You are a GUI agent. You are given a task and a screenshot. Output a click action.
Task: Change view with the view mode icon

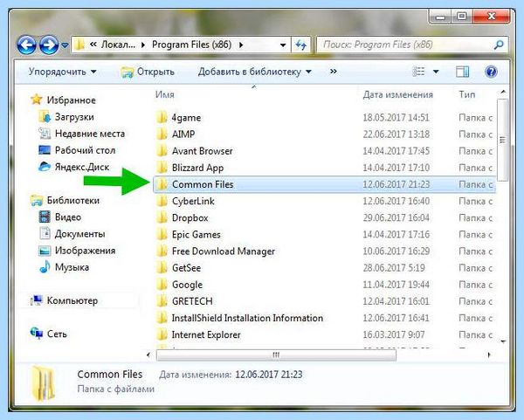(x=418, y=72)
